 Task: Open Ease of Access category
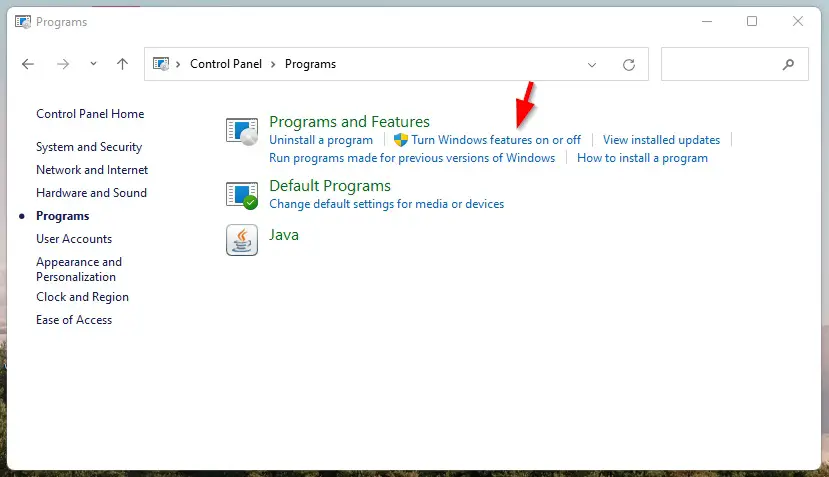tap(74, 320)
